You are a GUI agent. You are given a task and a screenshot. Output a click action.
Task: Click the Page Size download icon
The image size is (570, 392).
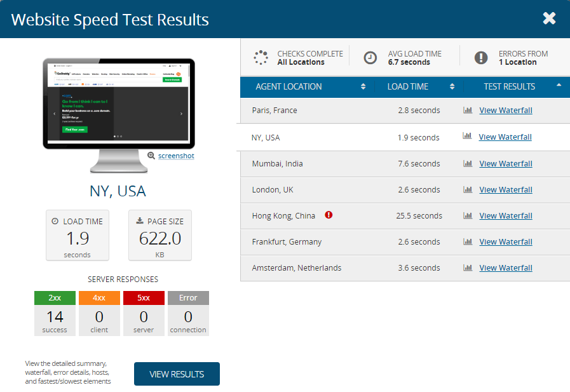pos(140,220)
